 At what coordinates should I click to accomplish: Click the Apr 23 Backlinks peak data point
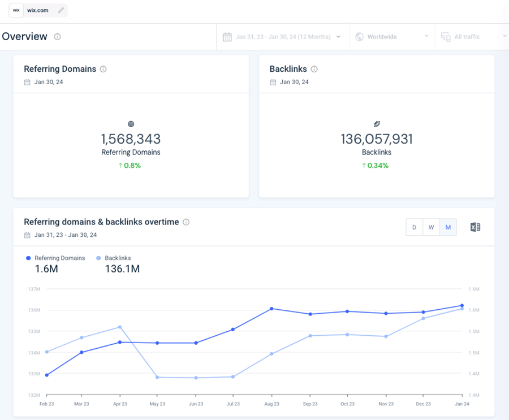120,327
